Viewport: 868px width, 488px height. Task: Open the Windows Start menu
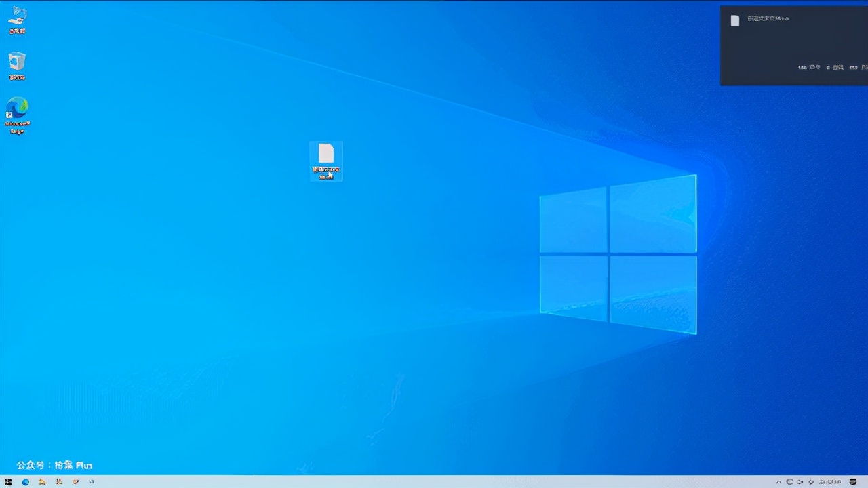pyautogui.click(x=8, y=482)
